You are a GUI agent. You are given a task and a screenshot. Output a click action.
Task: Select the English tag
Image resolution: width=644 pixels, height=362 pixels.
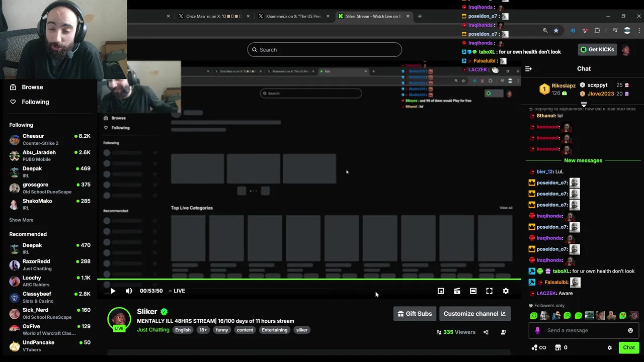coord(183,330)
